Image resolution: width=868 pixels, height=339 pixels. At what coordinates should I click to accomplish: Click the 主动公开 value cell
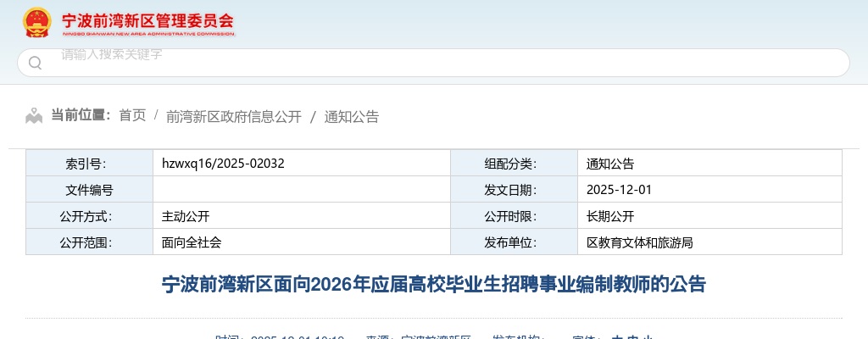coord(302,216)
